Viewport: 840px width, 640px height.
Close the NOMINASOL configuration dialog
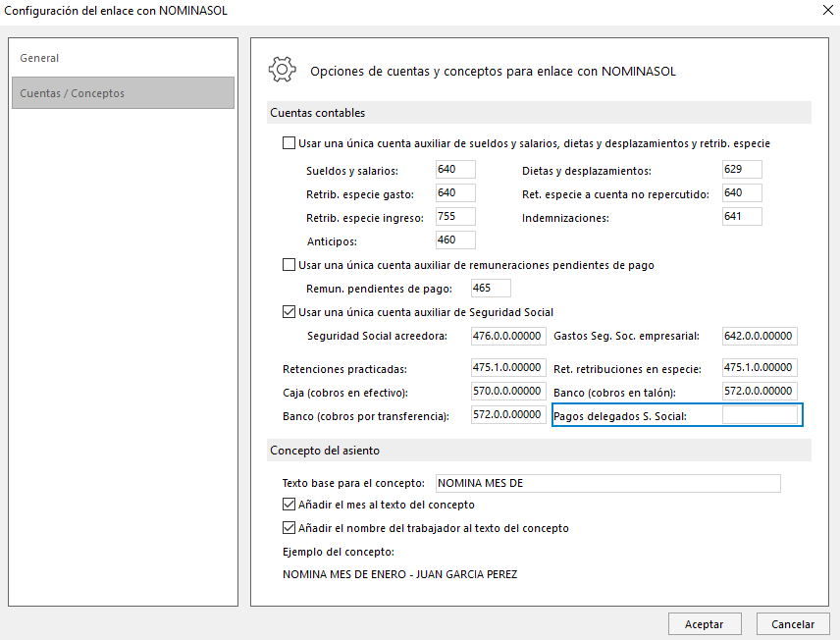[x=827, y=10]
